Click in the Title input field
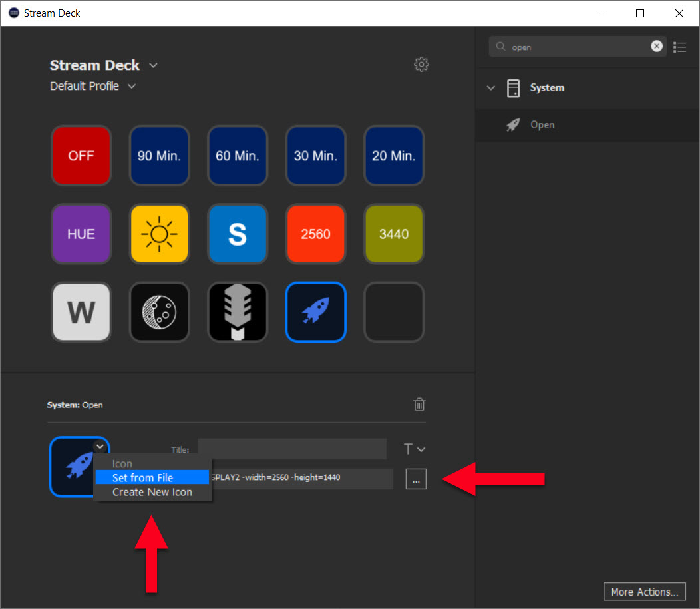The image size is (700, 609). (292, 449)
